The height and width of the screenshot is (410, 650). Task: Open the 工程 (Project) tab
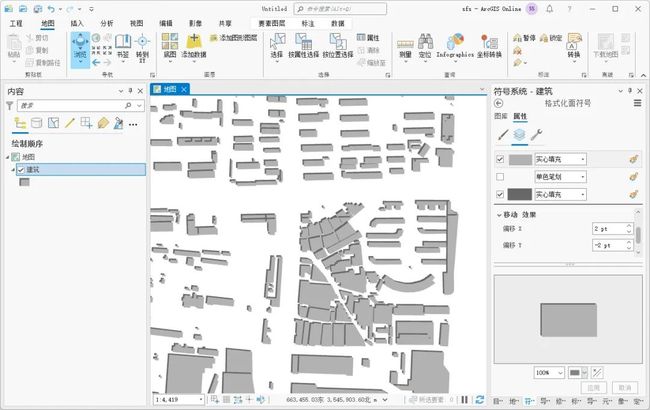tap(16, 23)
